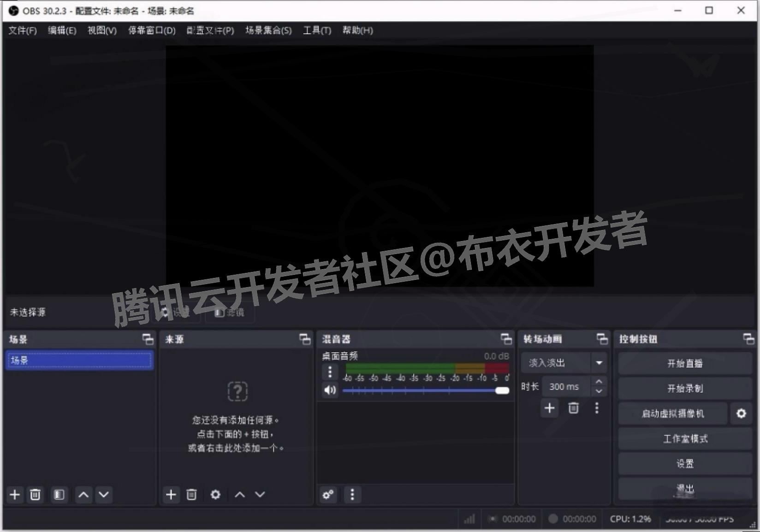Open the 帮助(H) menu
The height and width of the screenshot is (532, 760).
[x=358, y=30]
